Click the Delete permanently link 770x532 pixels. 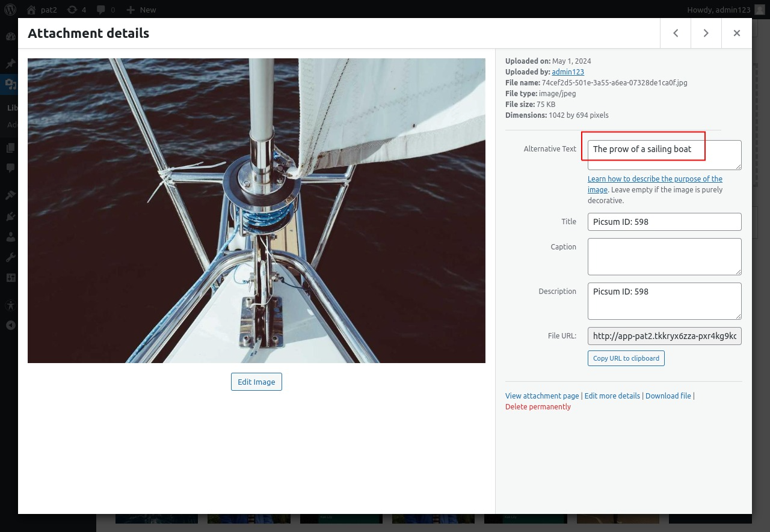538,406
